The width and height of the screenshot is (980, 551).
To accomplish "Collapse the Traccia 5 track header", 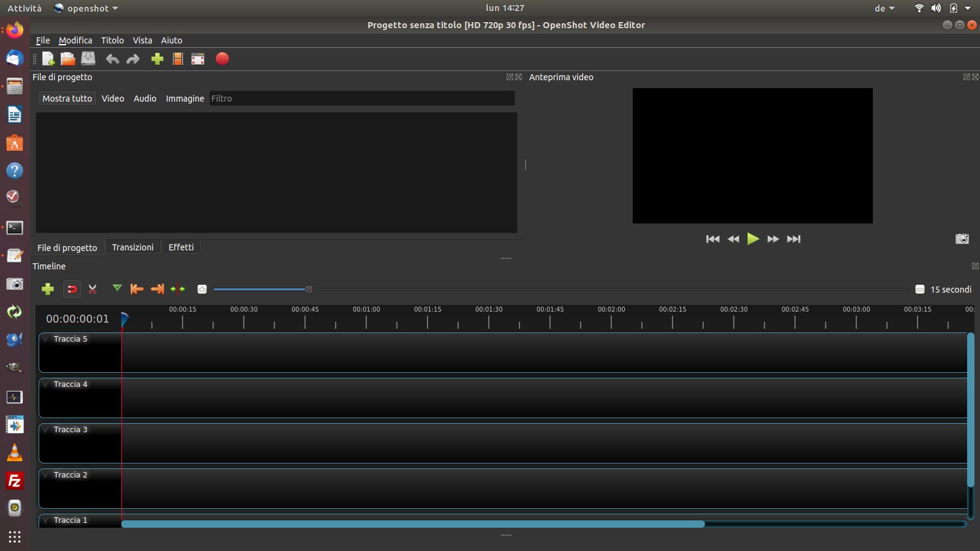I will [46, 339].
